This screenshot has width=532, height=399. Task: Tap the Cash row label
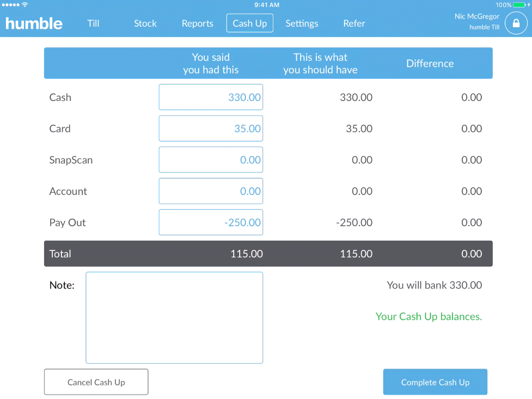click(60, 97)
